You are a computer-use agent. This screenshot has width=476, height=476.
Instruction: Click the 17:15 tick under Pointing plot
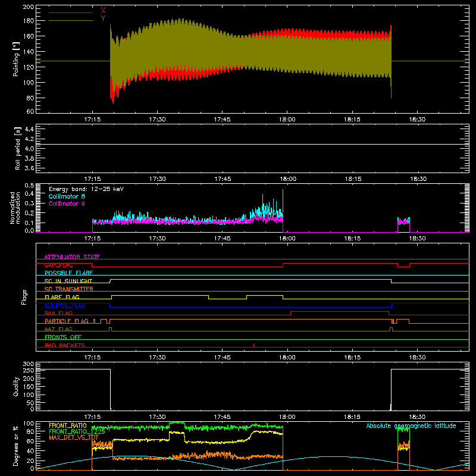coord(92,120)
